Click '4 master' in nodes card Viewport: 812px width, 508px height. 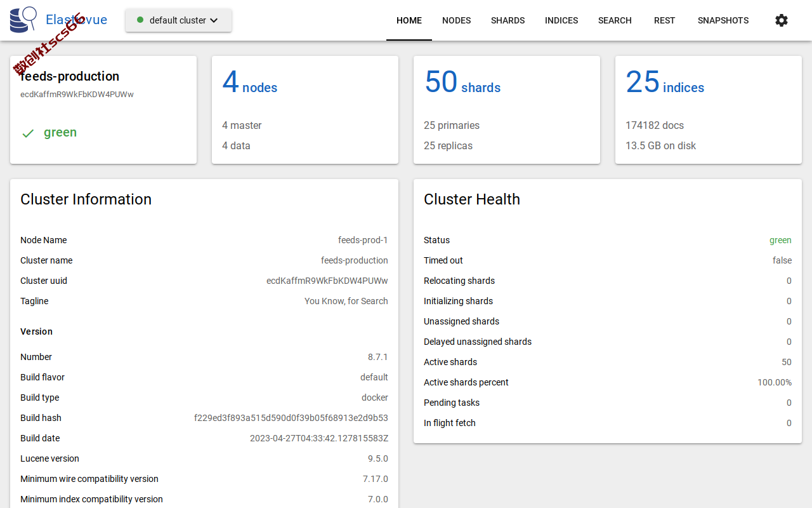pos(242,125)
